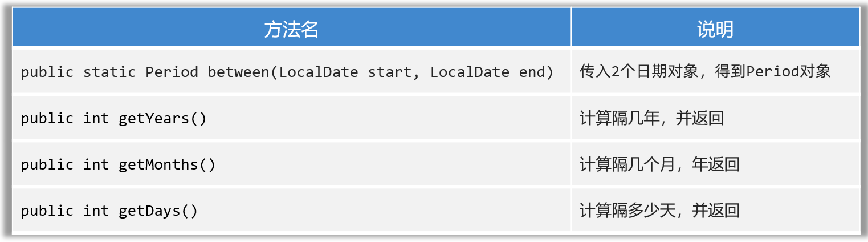This screenshot has width=868, height=242.
Task: Click the getDays() method name
Action: (x=158, y=211)
